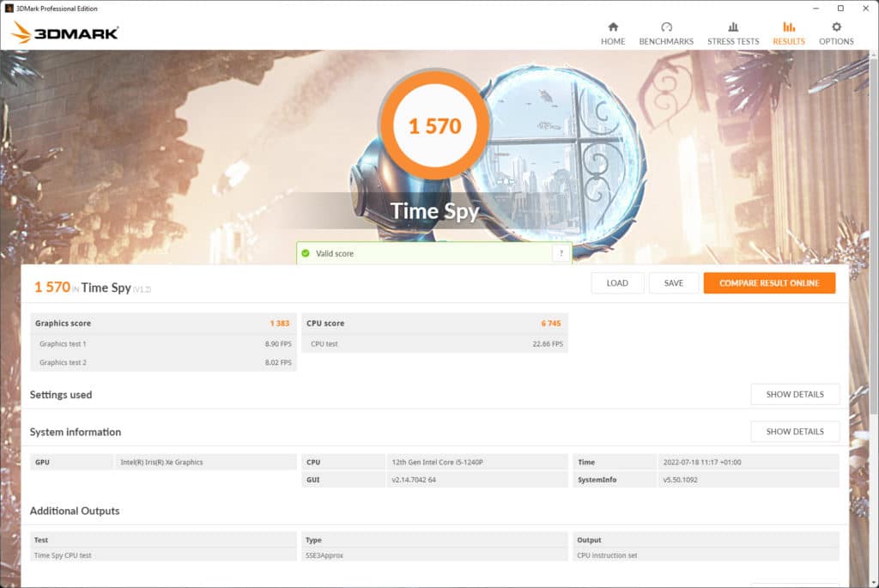879x588 pixels.
Task: Click the 3DMark title bar app icon
Action: [9, 9]
